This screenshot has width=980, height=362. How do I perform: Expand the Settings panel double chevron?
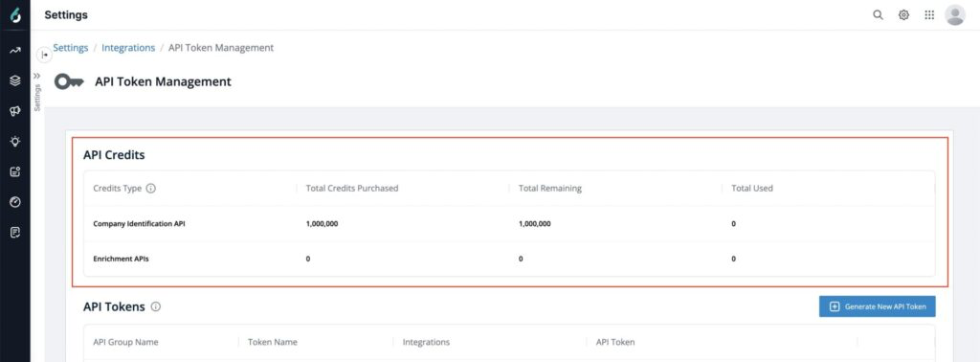[x=37, y=76]
